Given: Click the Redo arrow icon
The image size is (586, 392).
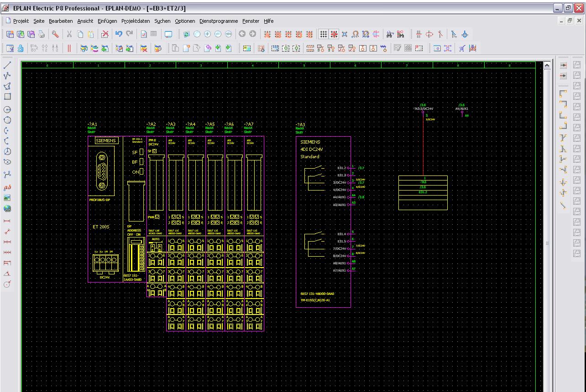Looking at the screenshot, I should [129, 34].
